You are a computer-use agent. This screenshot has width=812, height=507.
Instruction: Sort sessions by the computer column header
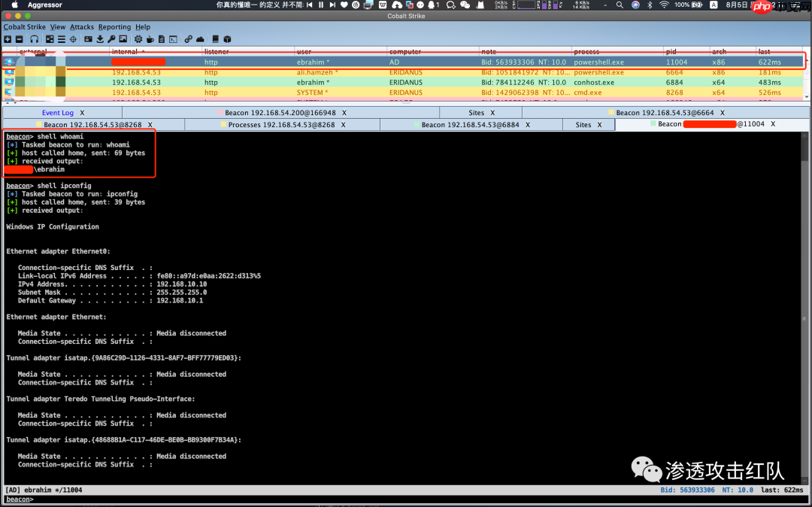432,51
